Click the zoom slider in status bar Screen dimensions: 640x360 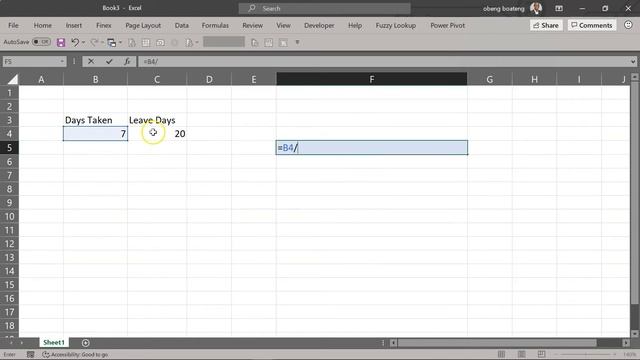[586, 354]
